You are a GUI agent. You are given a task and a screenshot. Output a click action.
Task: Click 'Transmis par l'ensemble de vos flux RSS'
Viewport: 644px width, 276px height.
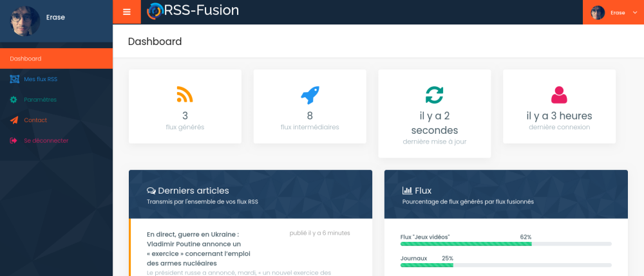coord(202,202)
